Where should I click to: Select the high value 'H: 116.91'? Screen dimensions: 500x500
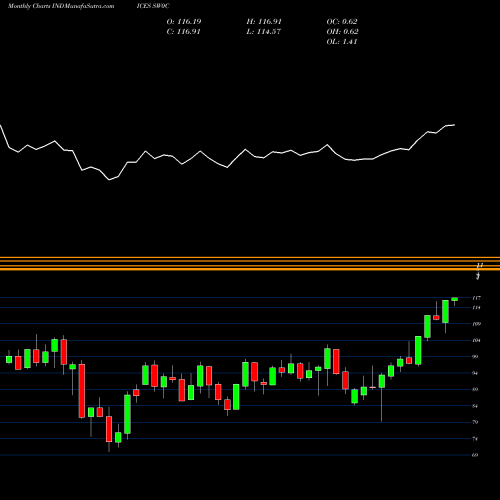(264, 22)
